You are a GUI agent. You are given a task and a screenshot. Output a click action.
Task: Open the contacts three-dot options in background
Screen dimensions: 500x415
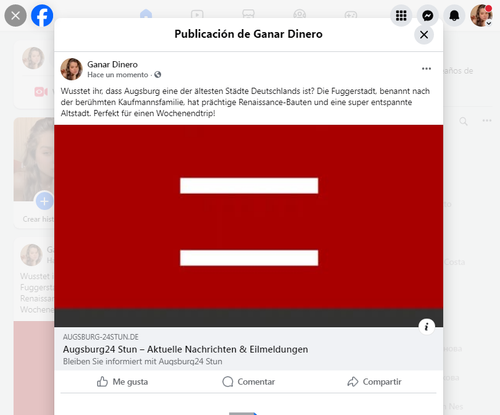[x=487, y=120]
